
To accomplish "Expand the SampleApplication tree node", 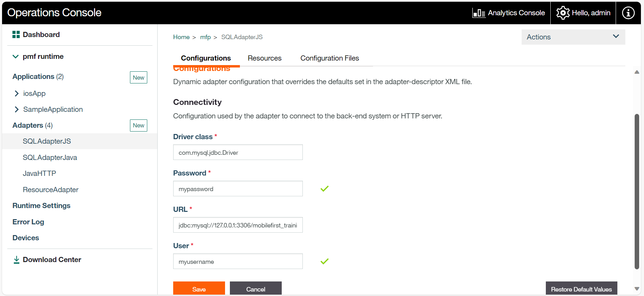I will [x=17, y=109].
